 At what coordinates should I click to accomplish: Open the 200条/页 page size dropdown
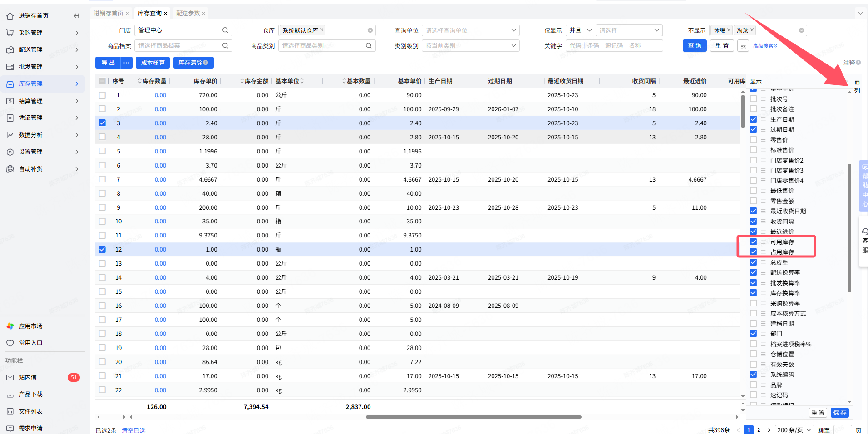point(794,430)
